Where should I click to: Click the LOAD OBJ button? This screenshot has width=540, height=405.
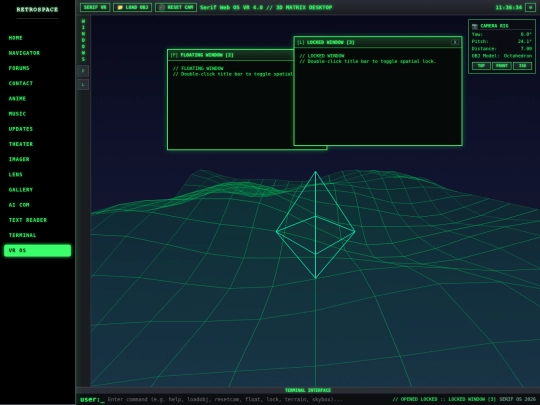point(133,7)
